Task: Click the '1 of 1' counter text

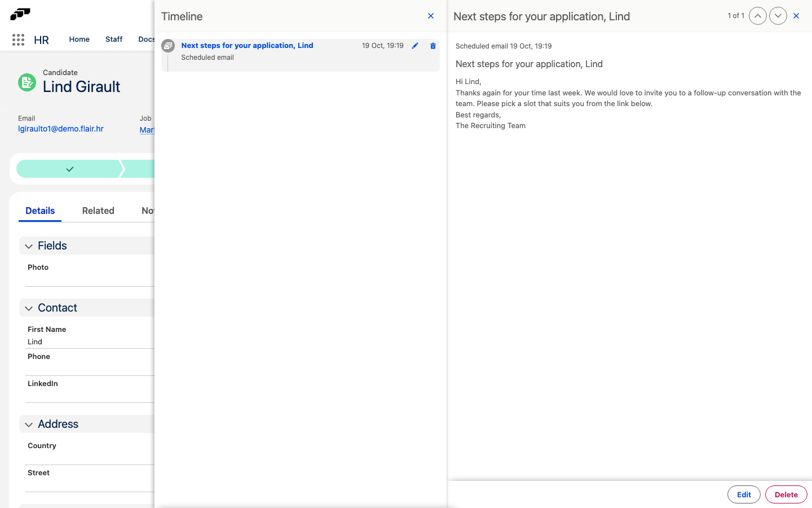Action: tap(736, 16)
